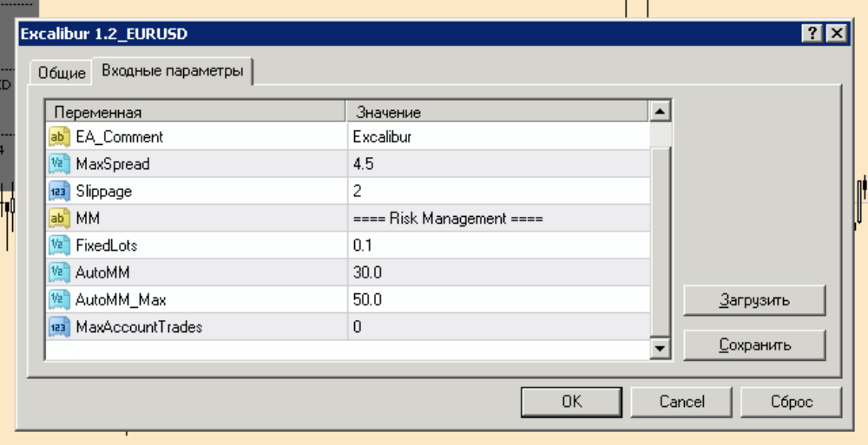Click the double-type icon beside AutoMM_Max
The width and height of the screenshot is (868, 445).
(x=59, y=299)
